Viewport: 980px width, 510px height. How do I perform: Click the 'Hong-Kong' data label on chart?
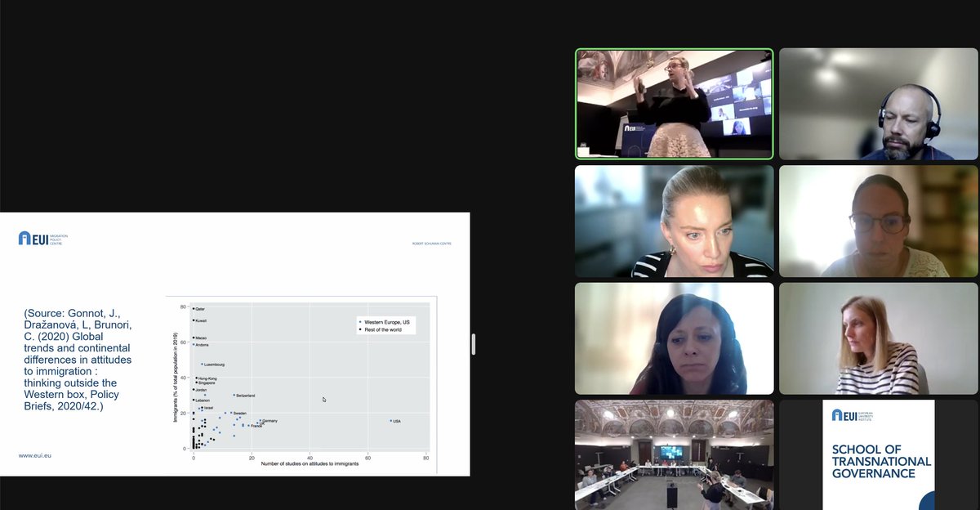click(208, 378)
